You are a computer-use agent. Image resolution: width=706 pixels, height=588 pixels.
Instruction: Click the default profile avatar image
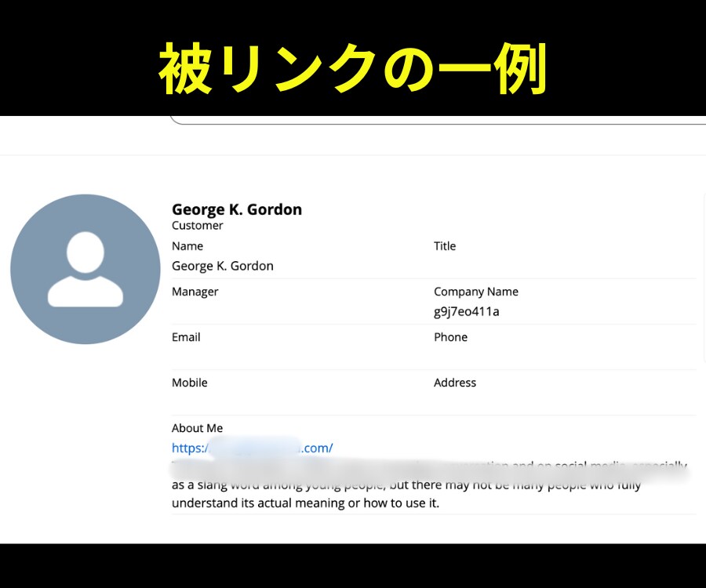coord(86,269)
